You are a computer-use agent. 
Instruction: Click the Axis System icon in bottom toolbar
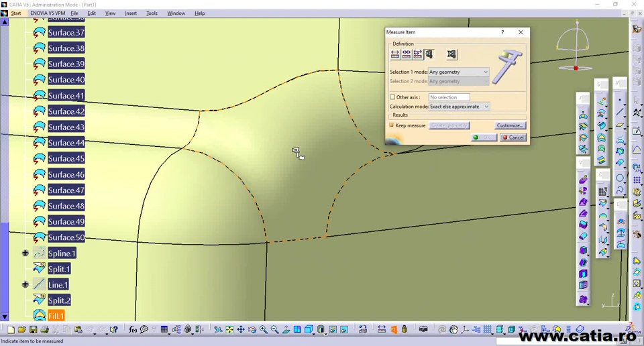(x=465, y=329)
